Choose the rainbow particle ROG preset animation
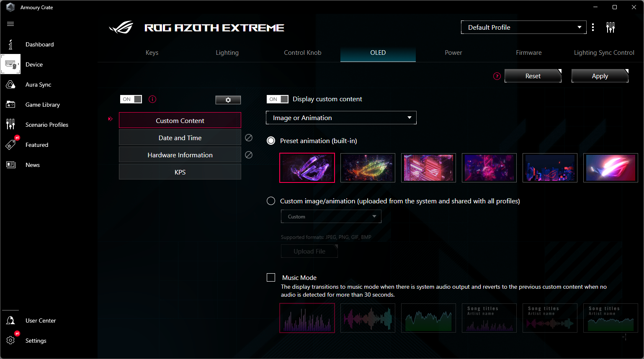 click(368, 168)
